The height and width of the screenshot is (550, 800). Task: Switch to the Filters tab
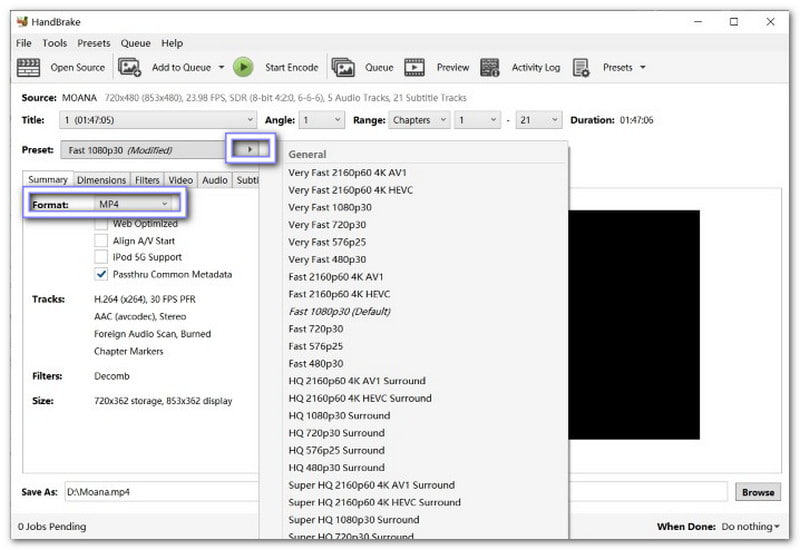147,180
